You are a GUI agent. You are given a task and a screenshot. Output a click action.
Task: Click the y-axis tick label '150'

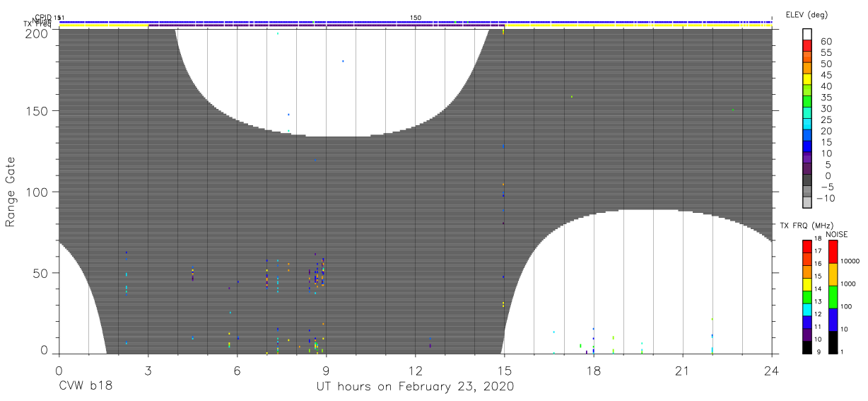(37, 111)
